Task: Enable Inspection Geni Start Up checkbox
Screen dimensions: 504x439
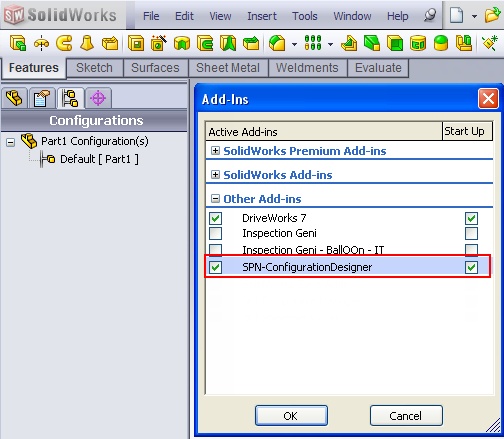Action: [x=471, y=233]
